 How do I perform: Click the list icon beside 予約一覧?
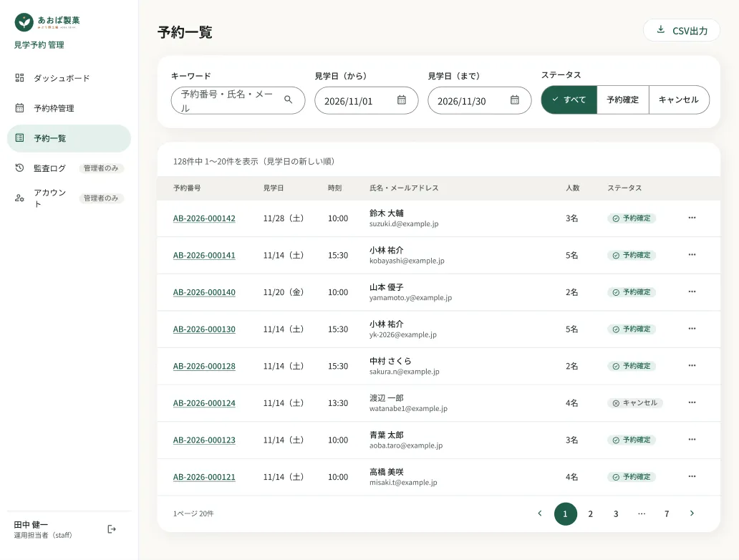19,138
